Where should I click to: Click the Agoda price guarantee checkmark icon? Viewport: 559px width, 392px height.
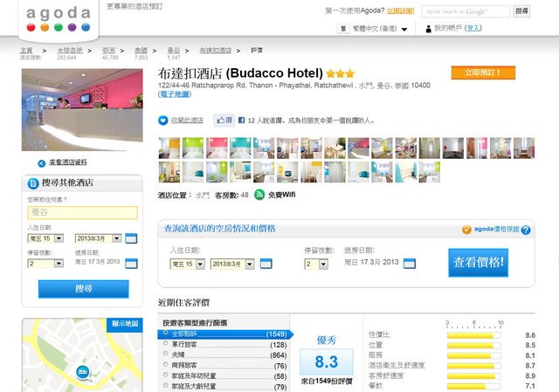(x=466, y=230)
